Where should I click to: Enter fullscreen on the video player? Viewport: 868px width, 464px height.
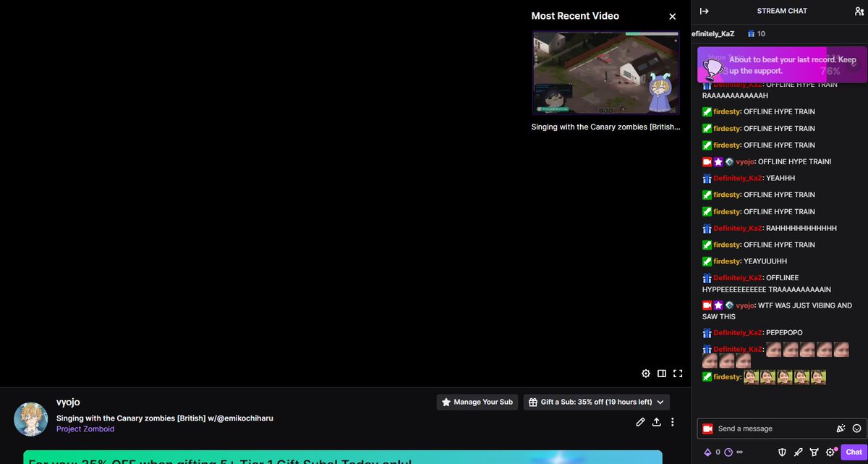click(x=678, y=374)
